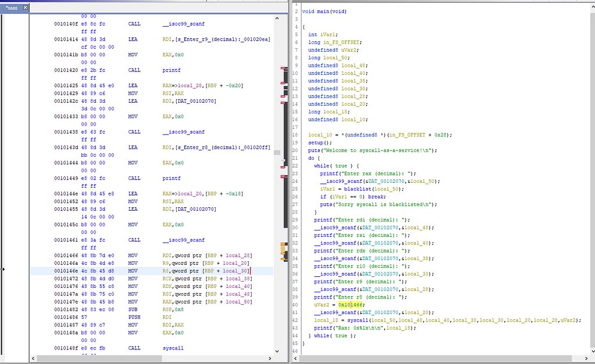This screenshot has width=595, height=364.
Task: Click printf operand at address 00101420
Action: [x=171, y=70]
